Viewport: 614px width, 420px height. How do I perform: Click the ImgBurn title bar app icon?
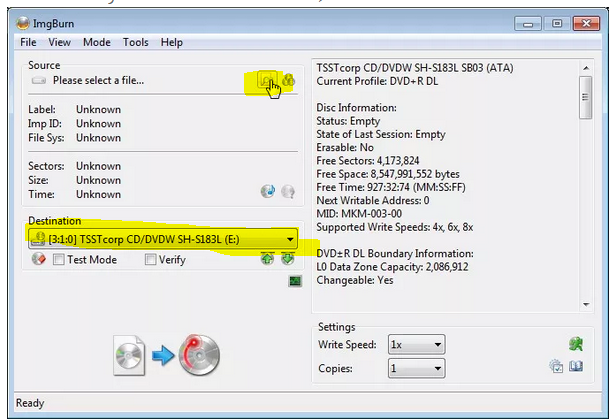pyautogui.click(x=23, y=23)
